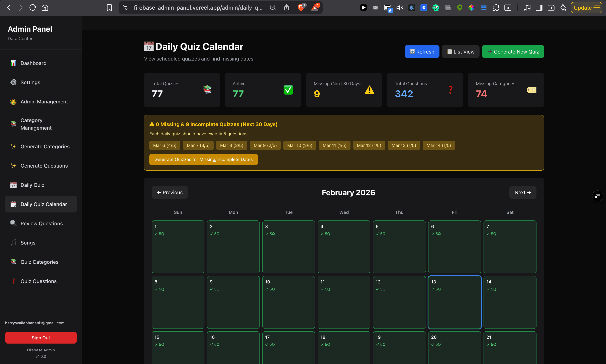Click the share icon in address bar

coord(286,8)
